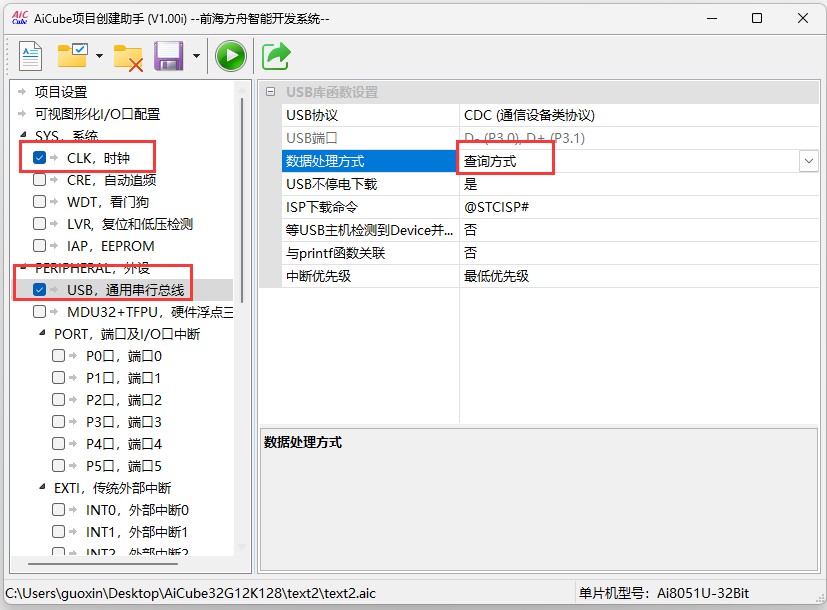Tick the P3口 端口3 checkbox
827x610 pixels.
(x=59, y=422)
